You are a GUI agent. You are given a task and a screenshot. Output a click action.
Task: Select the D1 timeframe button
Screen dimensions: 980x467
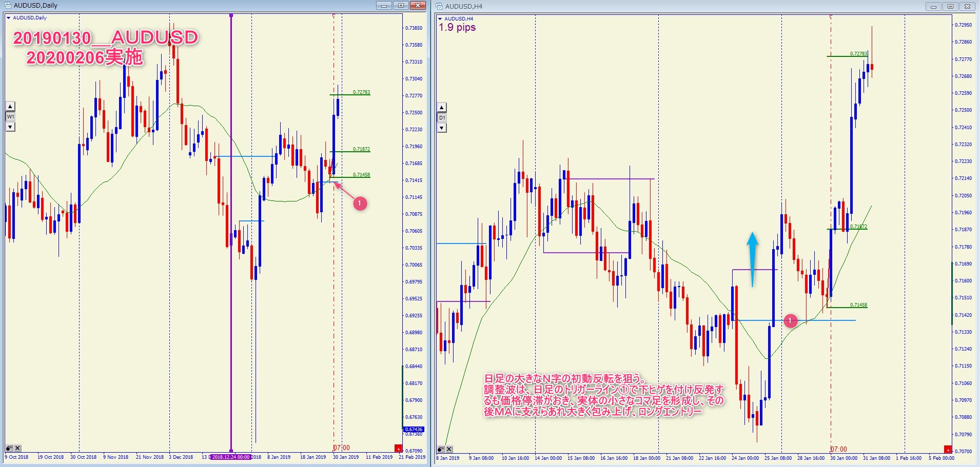pyautogui.click(x=442, y=118)
